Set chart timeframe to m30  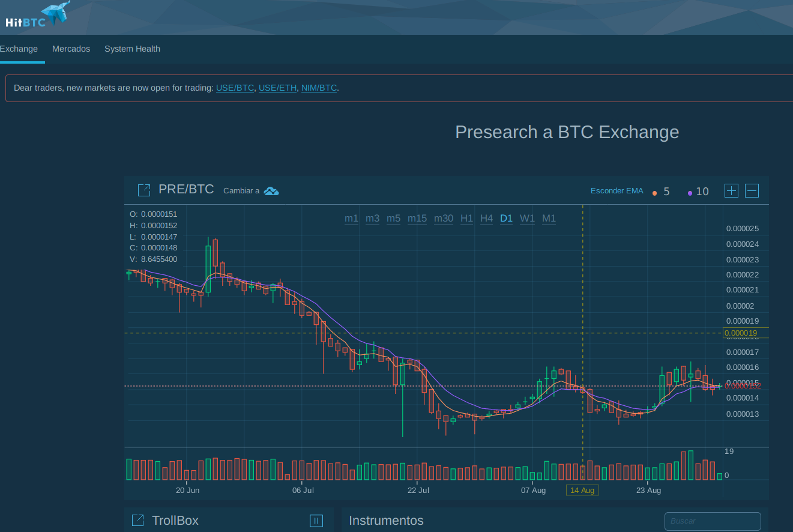444,219
